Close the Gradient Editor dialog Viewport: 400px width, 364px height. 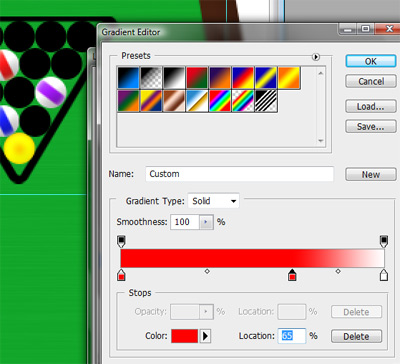click(388, 29)
